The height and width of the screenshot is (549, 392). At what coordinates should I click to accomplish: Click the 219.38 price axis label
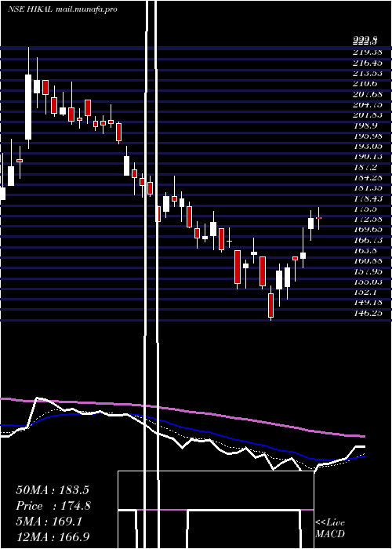click(367, 53)
